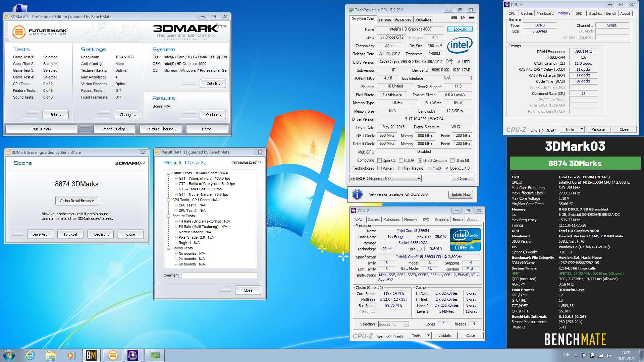Toggle the DirectML checkbox
The width and height of the screenshot is (644, 362).
452,161
